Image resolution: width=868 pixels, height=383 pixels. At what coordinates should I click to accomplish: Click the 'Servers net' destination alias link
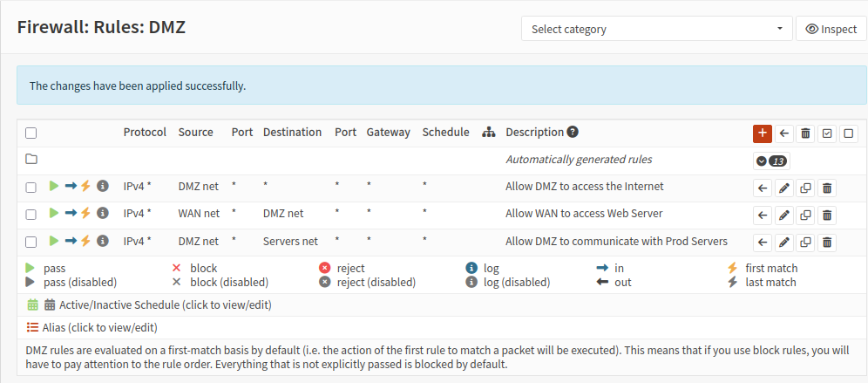(290, 241)
